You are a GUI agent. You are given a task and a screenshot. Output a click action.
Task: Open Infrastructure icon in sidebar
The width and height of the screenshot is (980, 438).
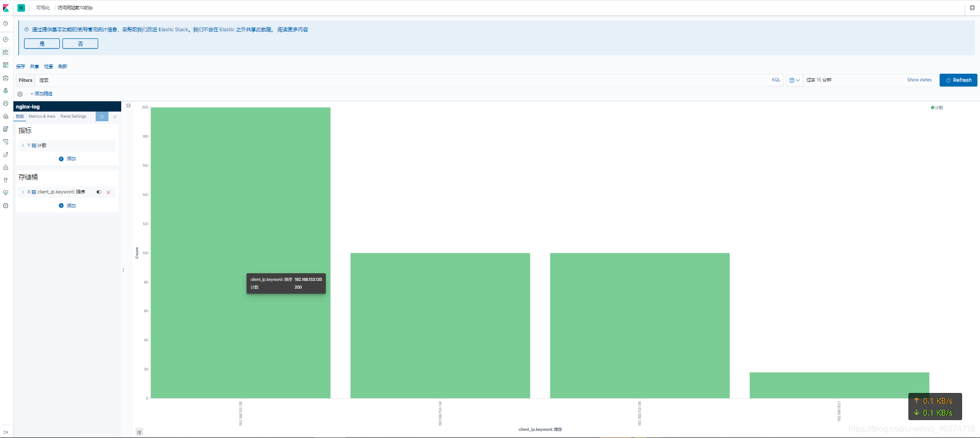(6, 116)
